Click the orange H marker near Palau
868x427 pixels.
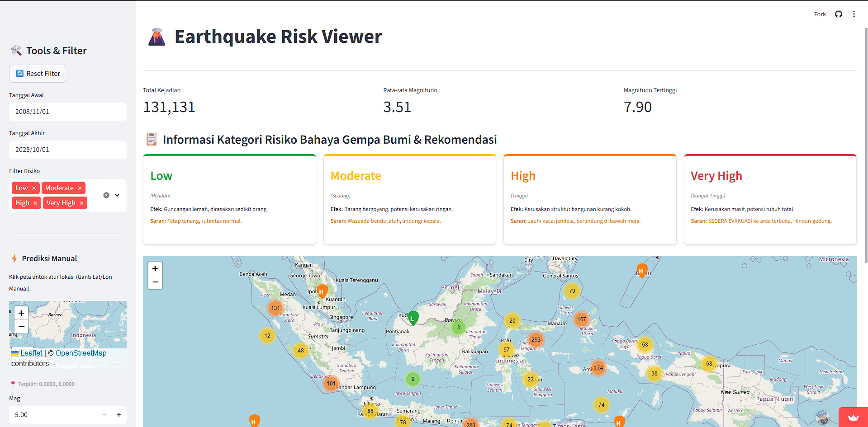point(641,271)
